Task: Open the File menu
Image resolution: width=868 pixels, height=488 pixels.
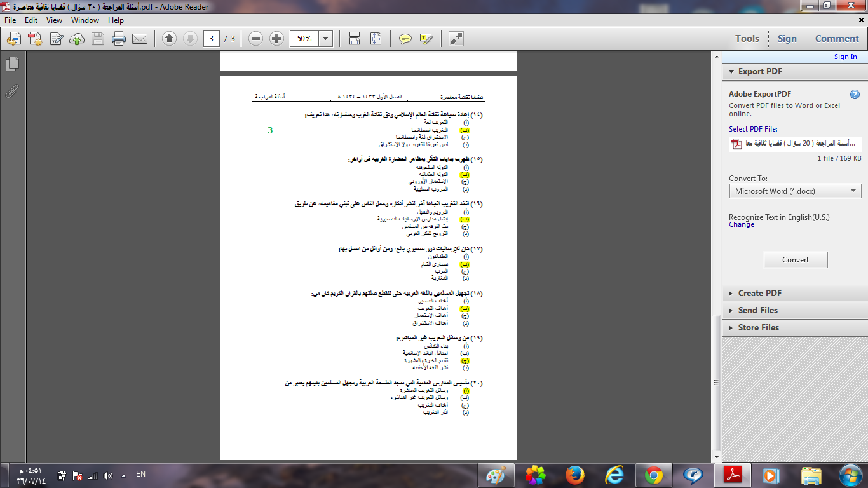Action: coord(10,20)
